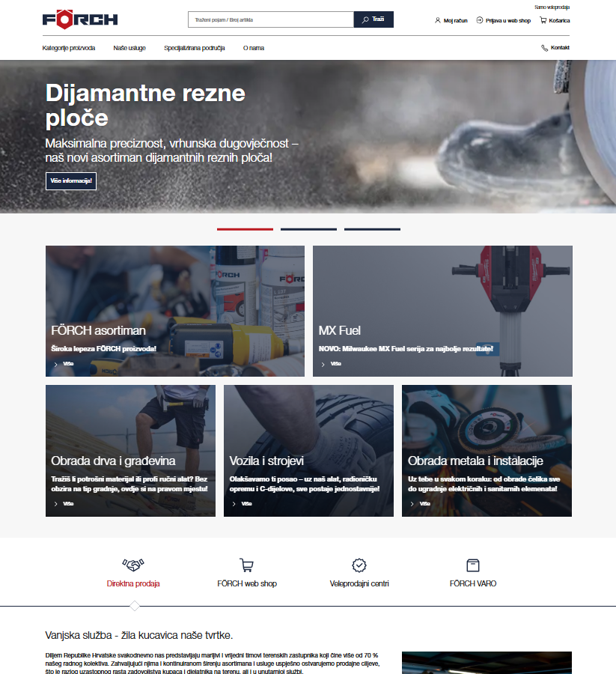Click the Samo veleprodaja text

[x=552, y=7]
